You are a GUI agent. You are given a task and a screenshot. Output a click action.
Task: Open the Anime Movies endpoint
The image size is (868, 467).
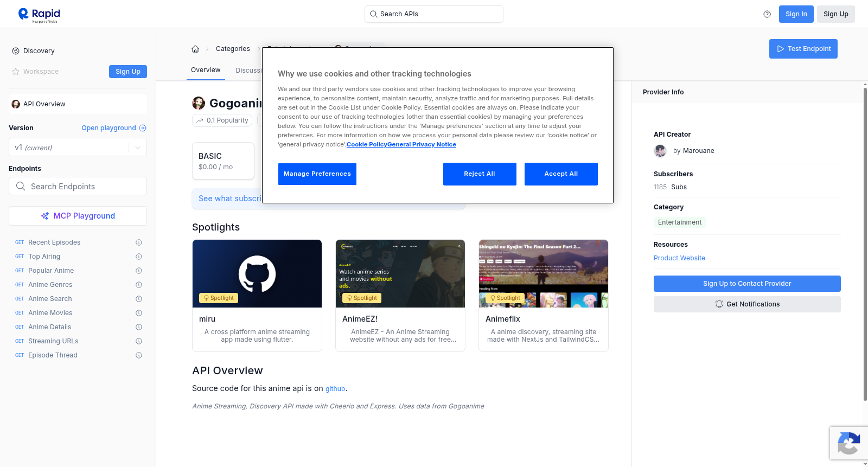50,313
